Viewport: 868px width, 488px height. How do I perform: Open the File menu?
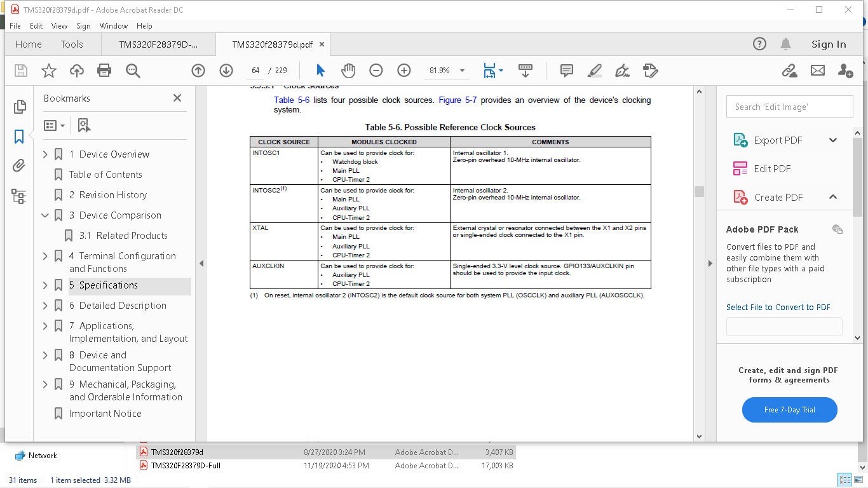tap(15, 26)
